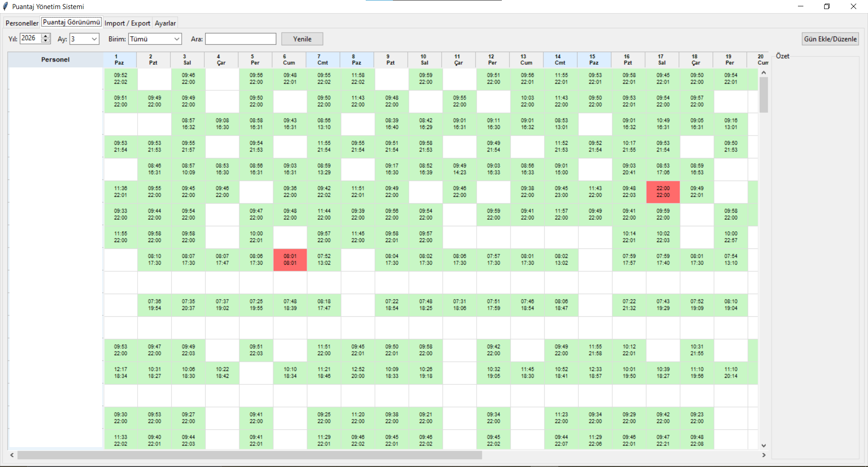Expand the Ay month dropdown

[94, 39]
